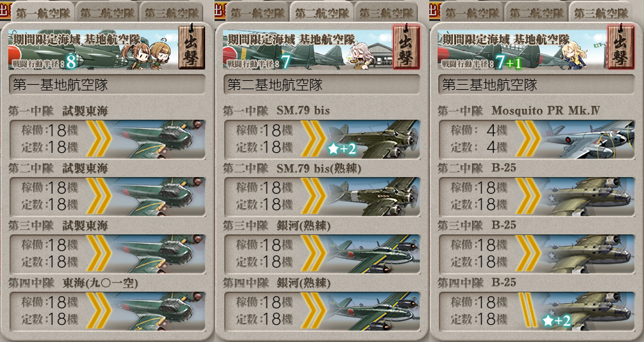The width and height of the screenshot is (644, 342).
Task: Select the B-25 plane in second squadron
Action: 587,197
